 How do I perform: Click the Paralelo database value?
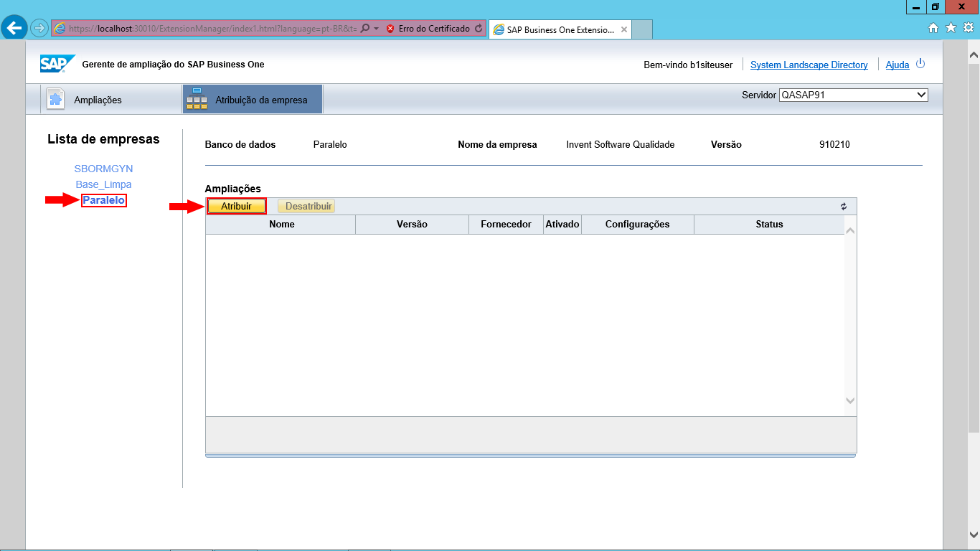tap(330, 144)
